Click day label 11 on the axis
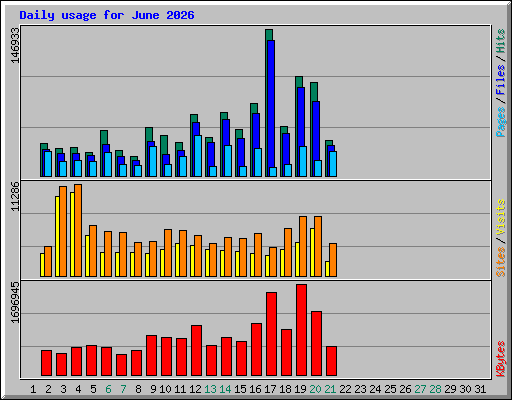The height and width of the screenshot is (400, 512). click(180, 389)
